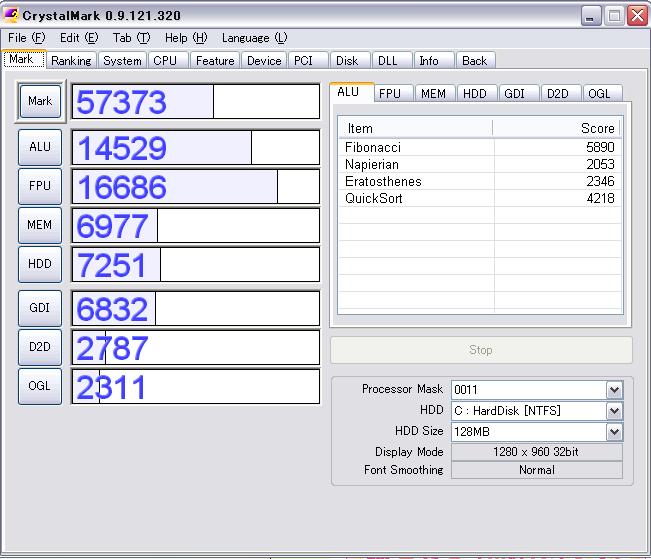Switch to the CPU tab
This screenshot has width=651, height=559.
pos(168,61)
